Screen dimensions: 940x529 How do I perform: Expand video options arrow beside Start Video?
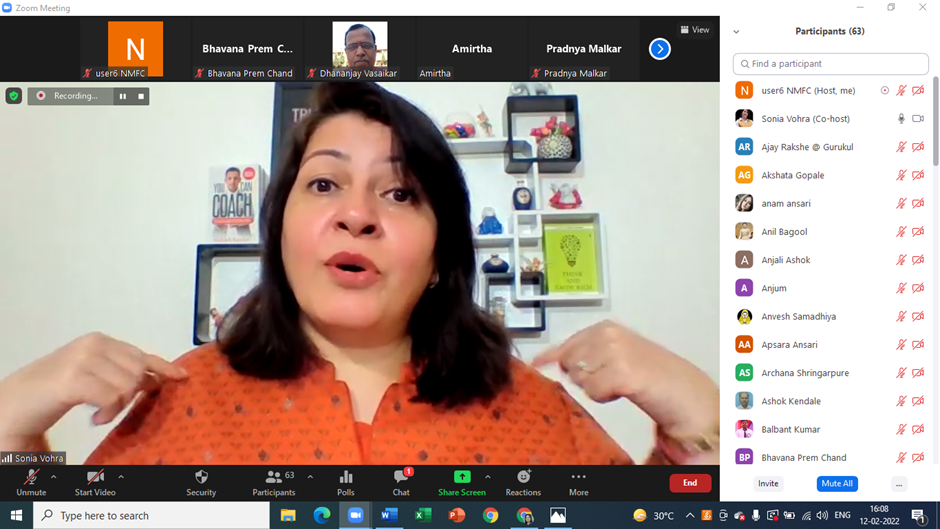click(121, 477)
